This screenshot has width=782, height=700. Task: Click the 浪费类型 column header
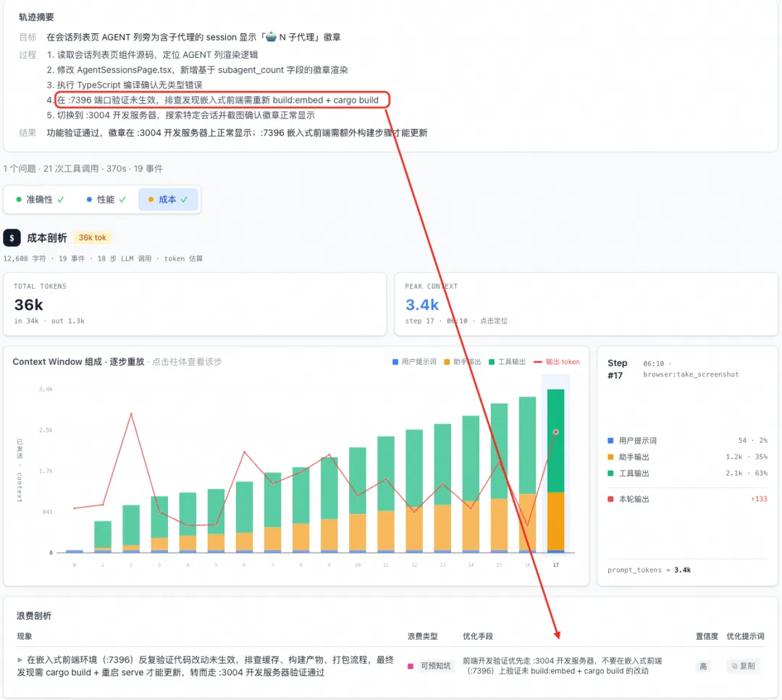point(422,636)
